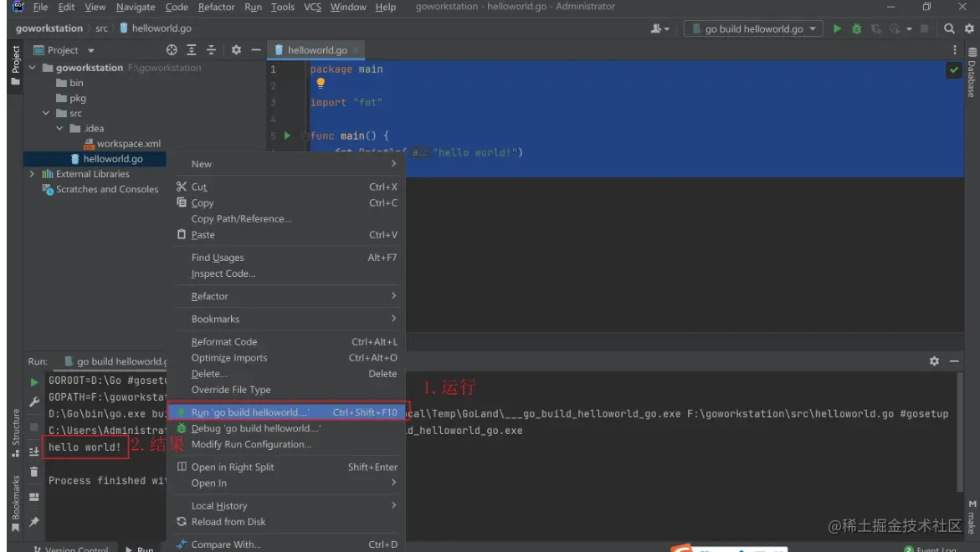Screen dimensions: 980x552
Task: Open the Refactor menu
Action: click(216, 7)
